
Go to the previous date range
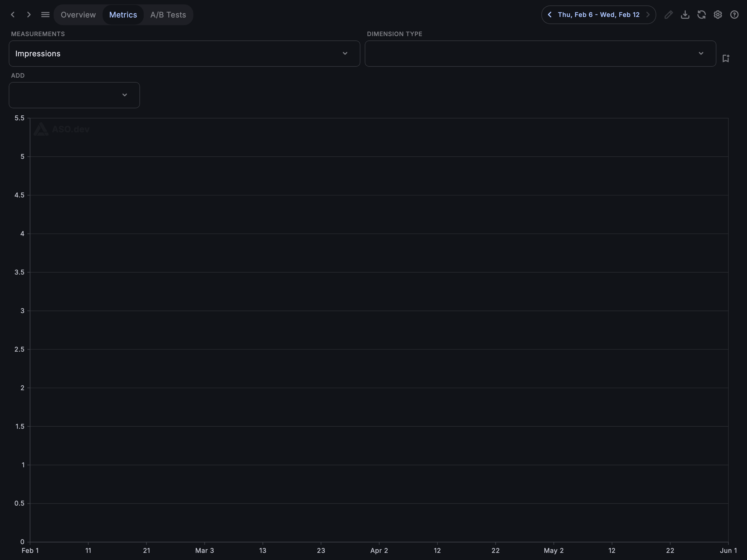click(x=549, y=14)
